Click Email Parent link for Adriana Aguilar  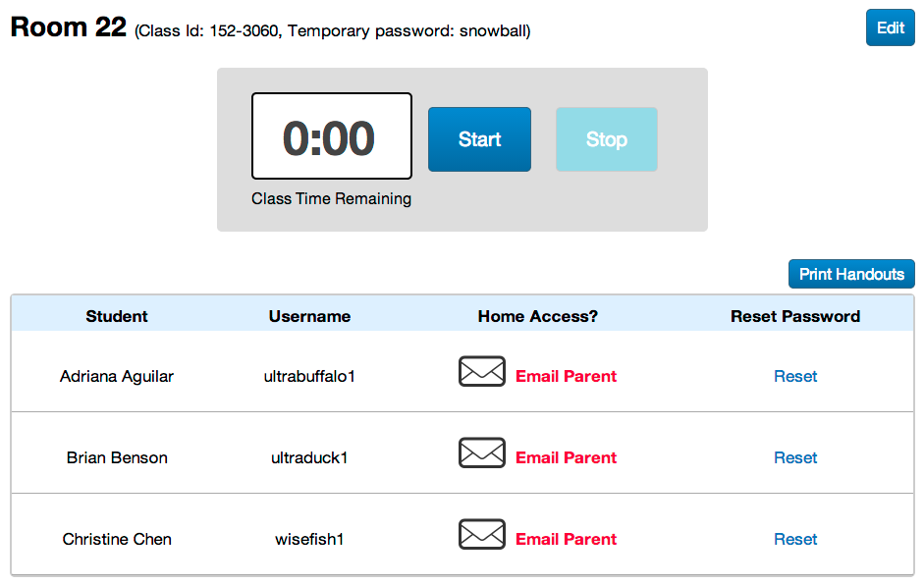click(x=566, y=376)
